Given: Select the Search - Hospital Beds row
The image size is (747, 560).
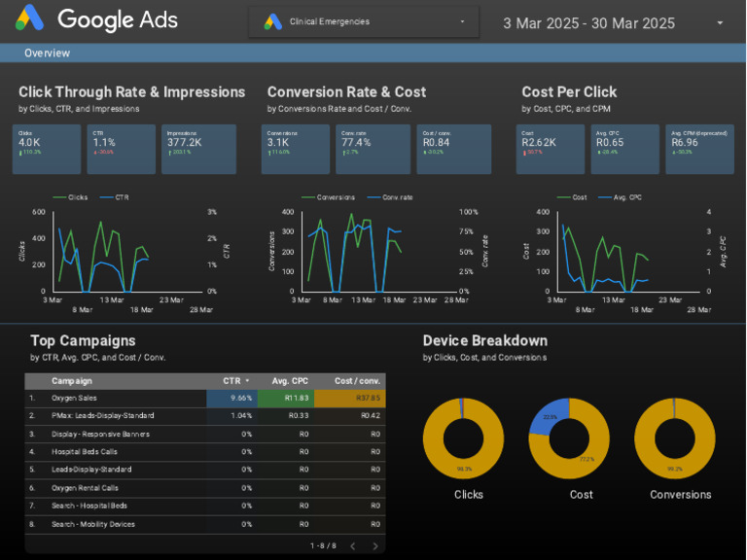Looking at the screenshot, I should point(205,506).
